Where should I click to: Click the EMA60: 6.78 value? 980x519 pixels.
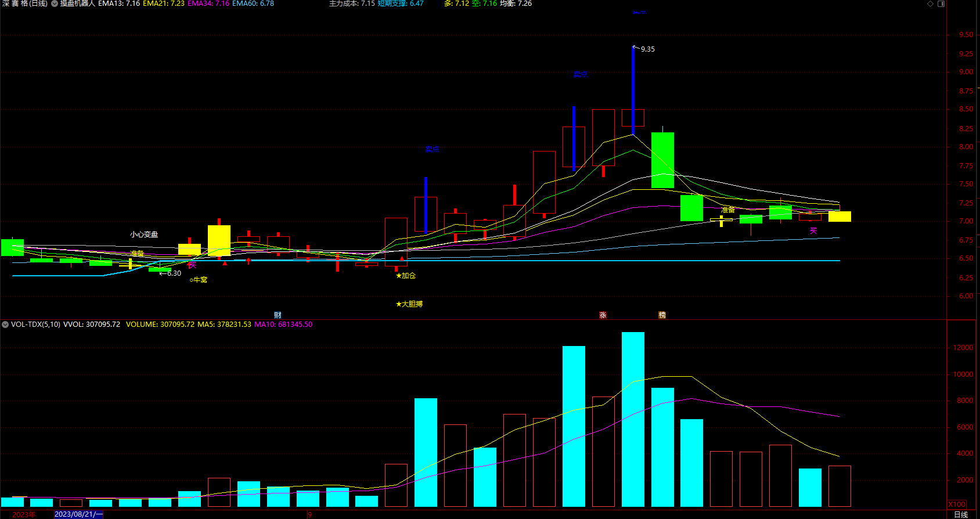click(x=253, y=3)
